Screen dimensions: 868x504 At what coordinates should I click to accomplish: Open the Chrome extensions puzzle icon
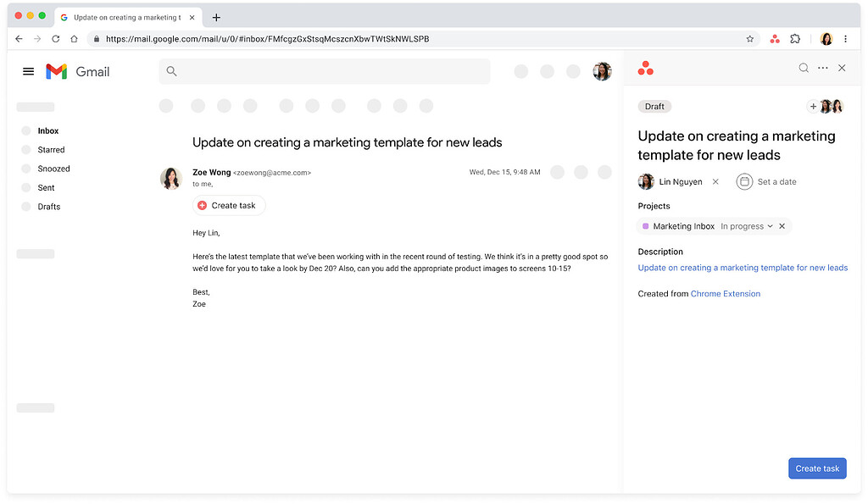[x=795, y=38]
